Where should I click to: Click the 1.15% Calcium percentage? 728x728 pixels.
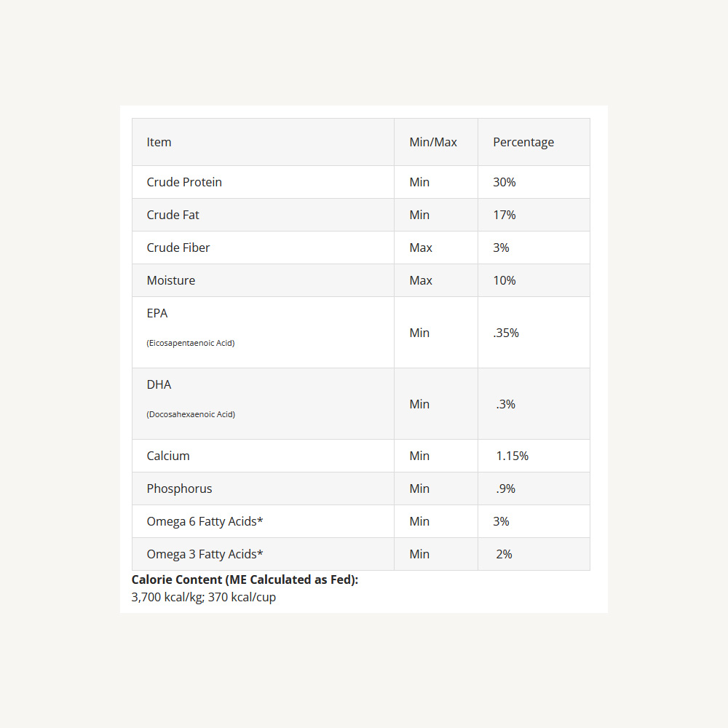513,456
